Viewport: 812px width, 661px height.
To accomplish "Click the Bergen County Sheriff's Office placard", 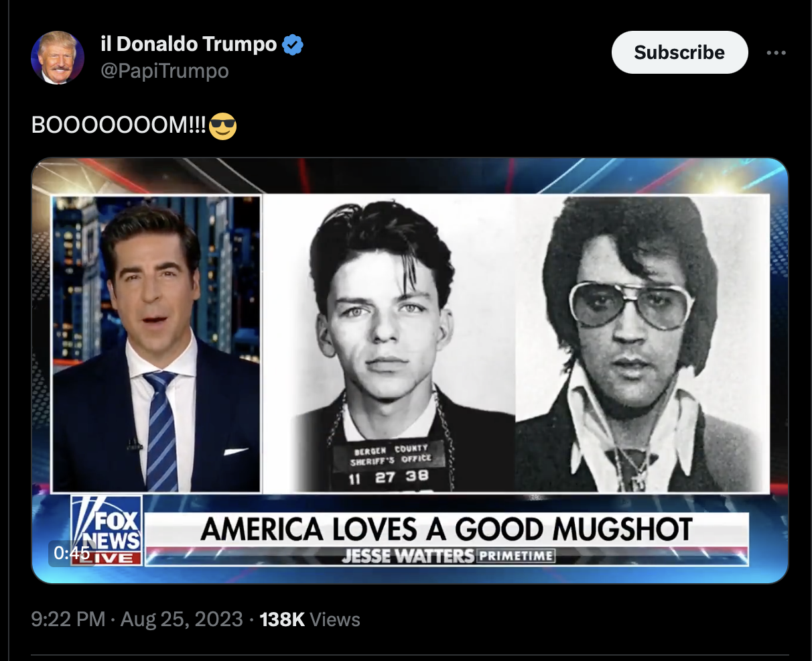I will [391, 464].
